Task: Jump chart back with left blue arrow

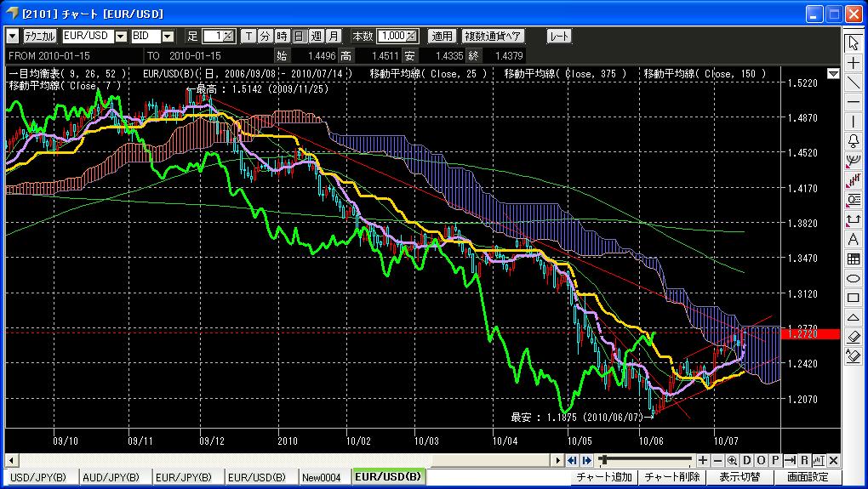Action: click(x=573, y=460)
